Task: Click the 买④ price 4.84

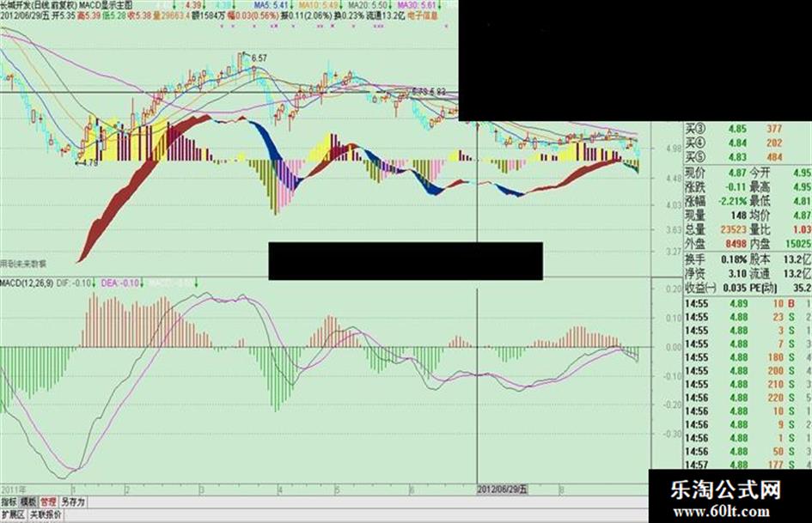Action: [x=737, y=143]
